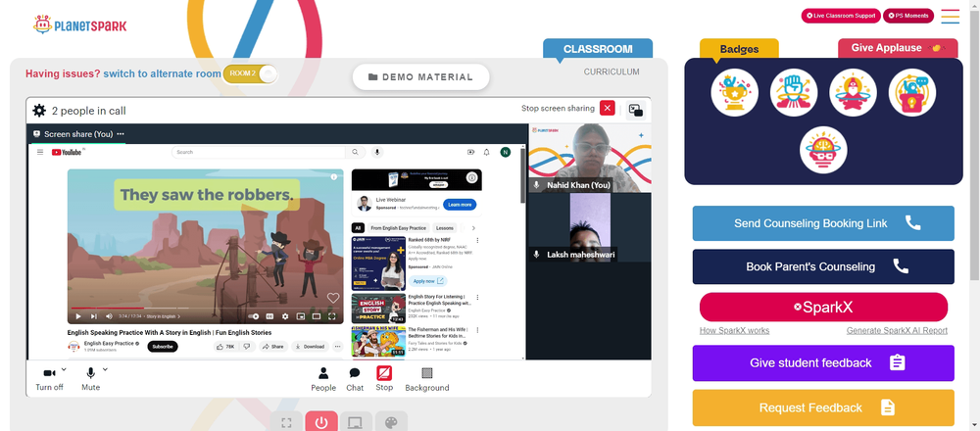Click the video volume speaker icon
This screenshot has height=431, width=980.
click(110, 316)
